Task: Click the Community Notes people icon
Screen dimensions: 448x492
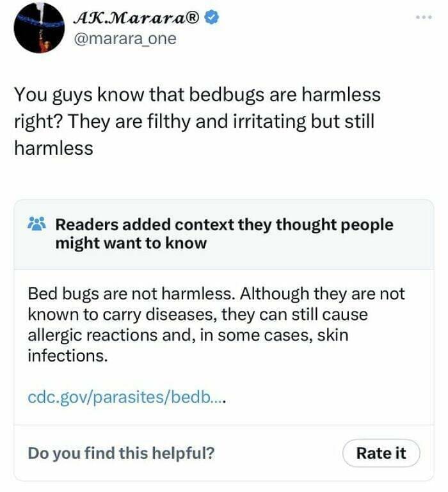Action: pos(36,223)
